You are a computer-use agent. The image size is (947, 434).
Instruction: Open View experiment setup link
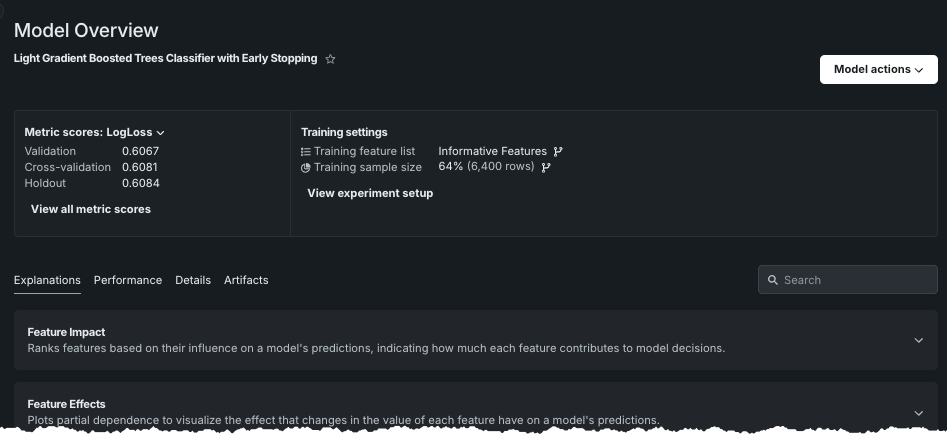tap(370, 193)
